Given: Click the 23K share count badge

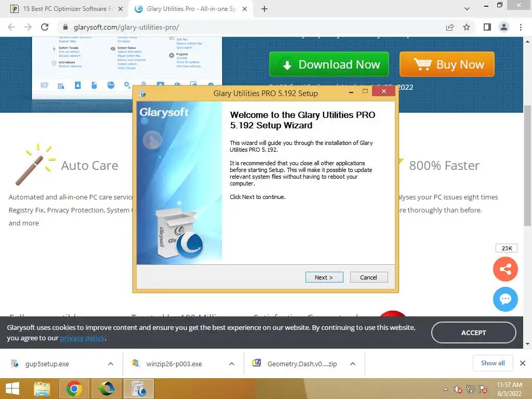Looking at the screenshot, I should 507,248.
